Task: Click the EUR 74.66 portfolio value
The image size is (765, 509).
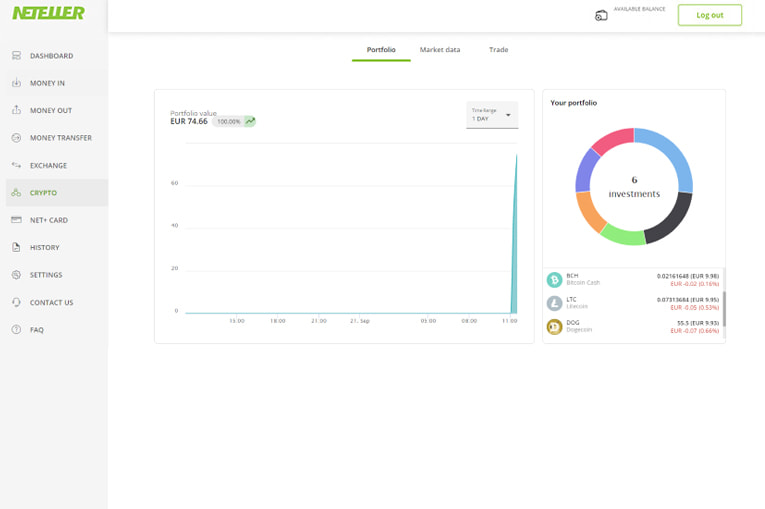Action: [x=189, y=122]
